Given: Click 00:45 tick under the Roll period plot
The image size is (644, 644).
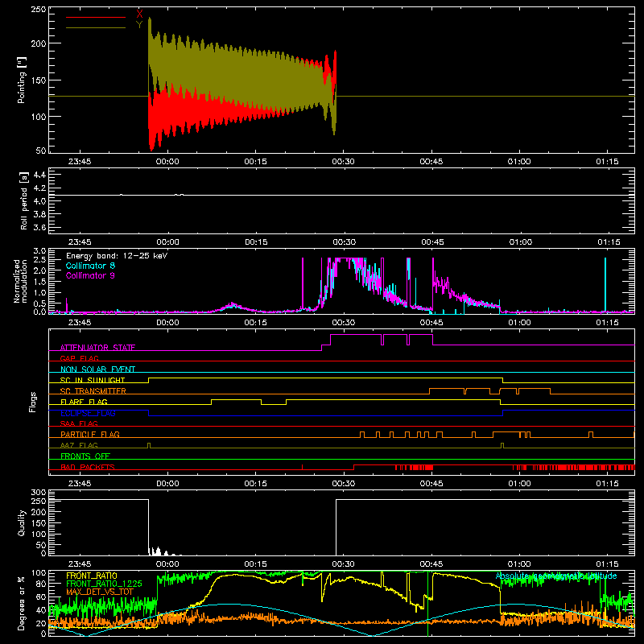Looking at the screenshot, I should pos(432,242).
